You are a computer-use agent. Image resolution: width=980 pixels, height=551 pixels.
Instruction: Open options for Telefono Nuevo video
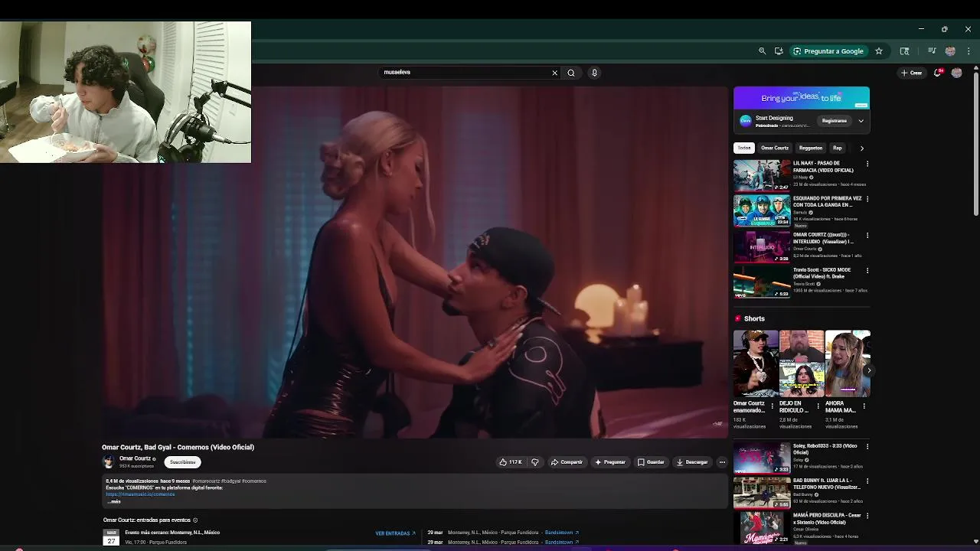click(x=867, y=481)
